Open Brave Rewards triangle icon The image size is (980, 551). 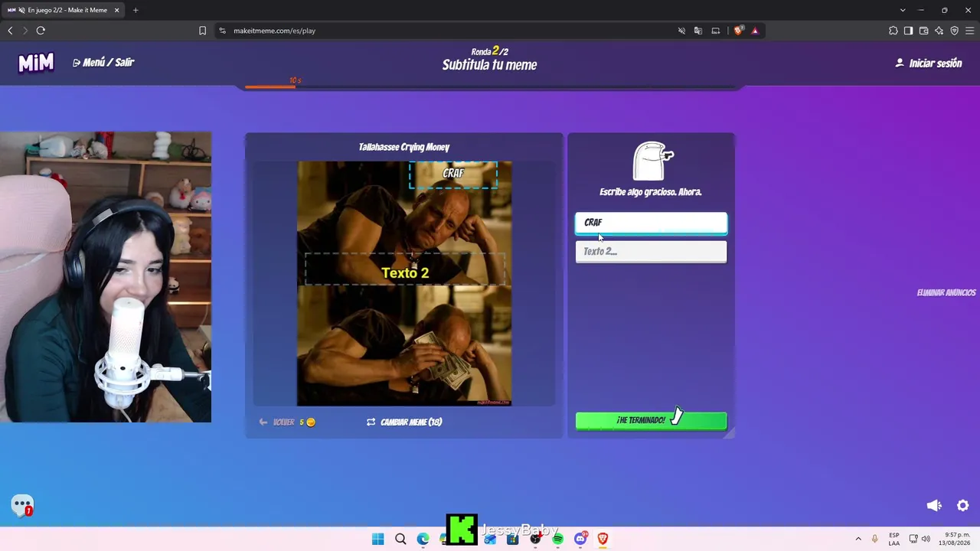[x=755, y=31]
